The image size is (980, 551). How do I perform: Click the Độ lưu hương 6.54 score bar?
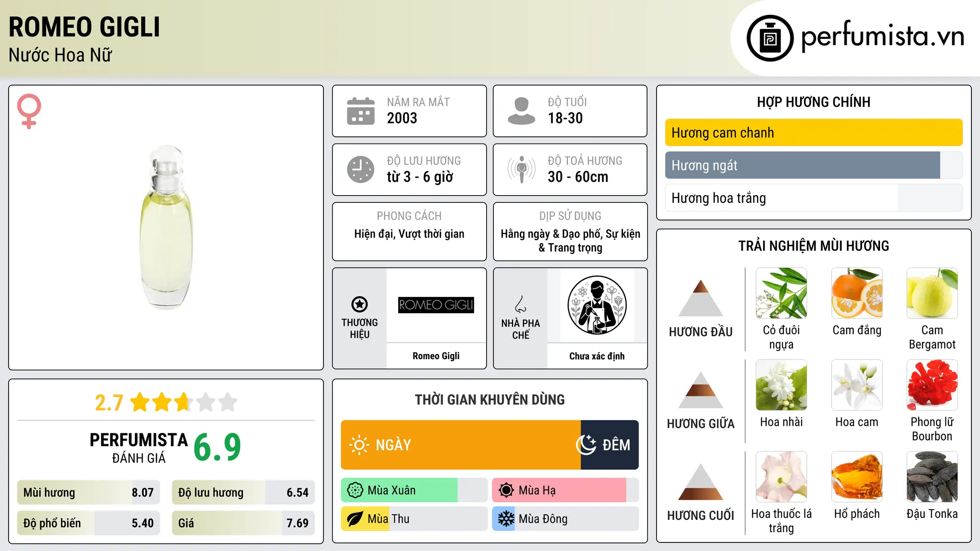point(244,493)
